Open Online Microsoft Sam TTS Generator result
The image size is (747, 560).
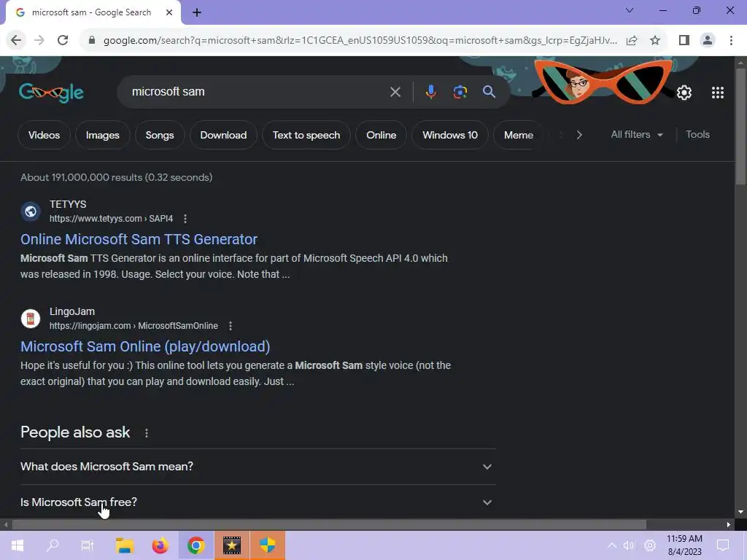(x=139, y=239)
